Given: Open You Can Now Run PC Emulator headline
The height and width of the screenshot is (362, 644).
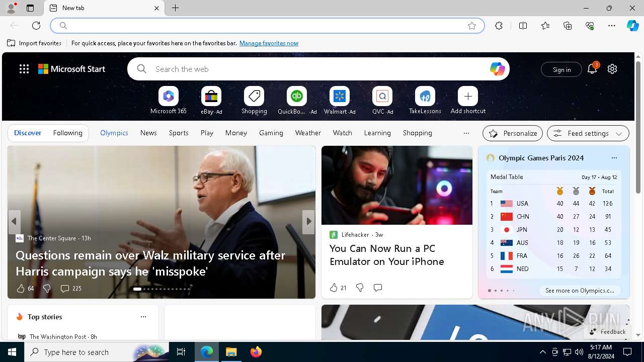Looking at the screenshot, I should (386, 255).
